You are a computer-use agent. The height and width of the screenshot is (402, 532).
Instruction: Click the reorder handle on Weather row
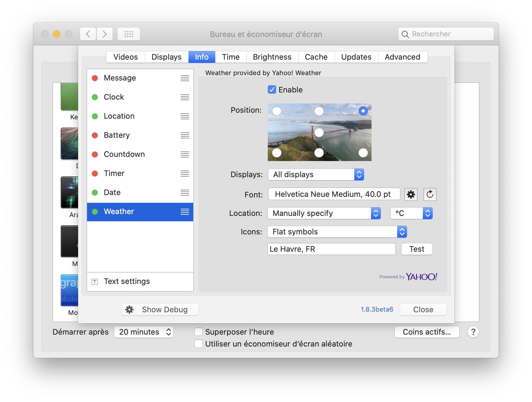(x=185, y=212)
